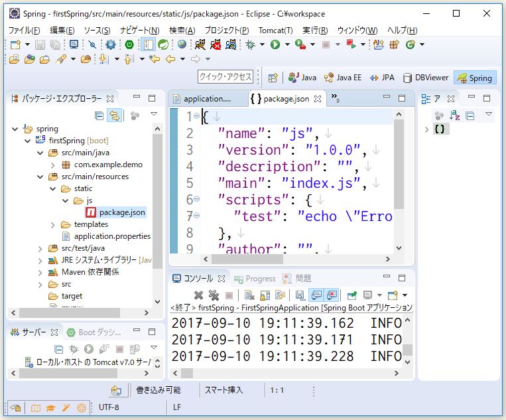Select the Spring perspective button

(x=475, y=78)
